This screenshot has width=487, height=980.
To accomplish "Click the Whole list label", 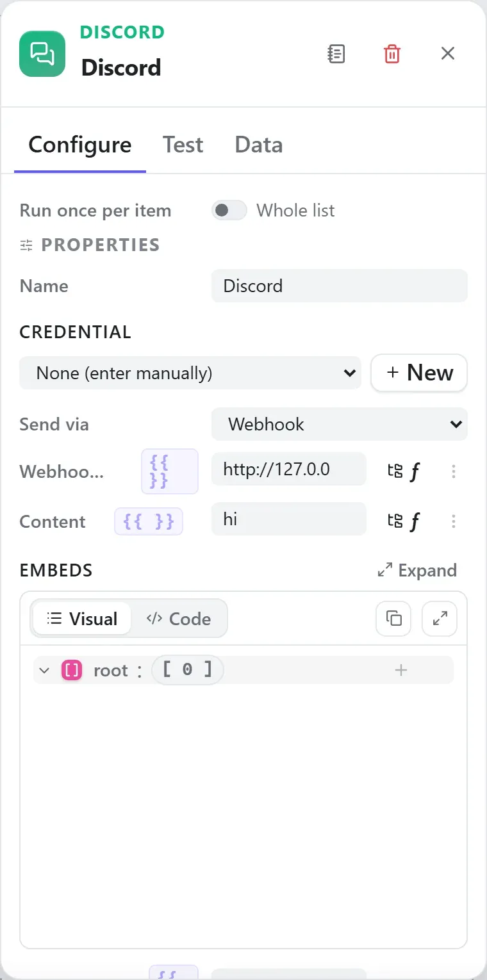I will coord(295,210).
